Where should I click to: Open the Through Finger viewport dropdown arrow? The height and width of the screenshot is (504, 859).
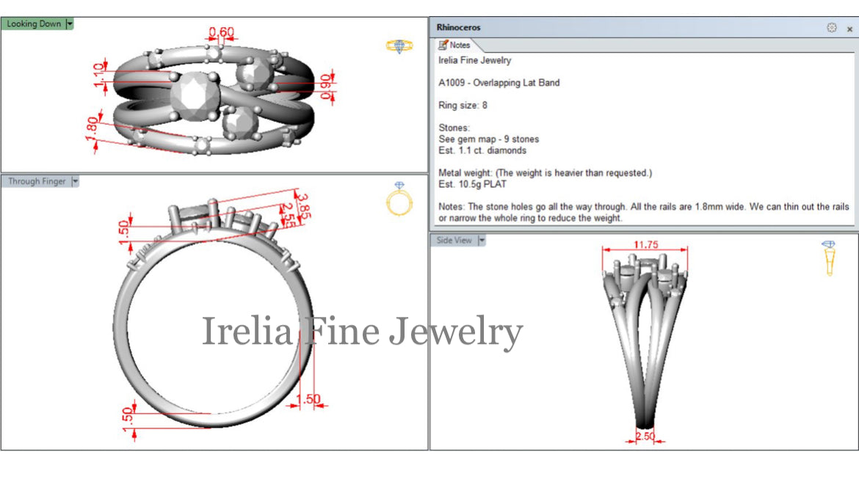click(76, 181)
